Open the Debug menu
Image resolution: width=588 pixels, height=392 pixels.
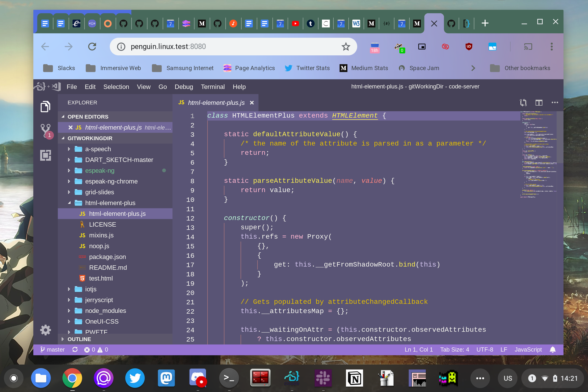pyautogui.click(x=184, y=87)
